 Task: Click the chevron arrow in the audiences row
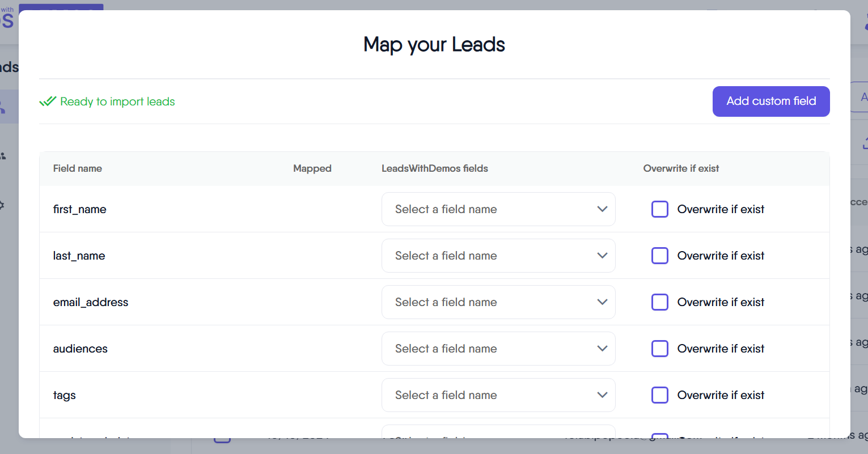click(x=602, y=349)
